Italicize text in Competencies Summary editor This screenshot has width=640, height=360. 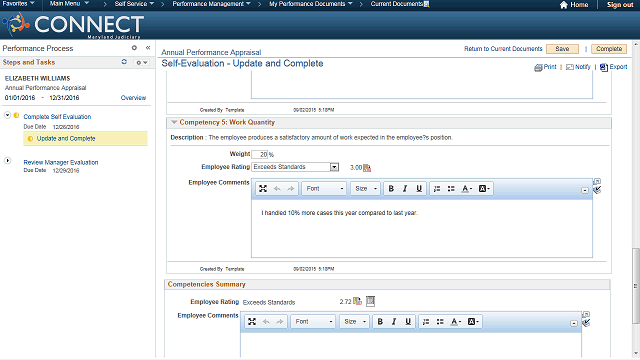[394, 322]
